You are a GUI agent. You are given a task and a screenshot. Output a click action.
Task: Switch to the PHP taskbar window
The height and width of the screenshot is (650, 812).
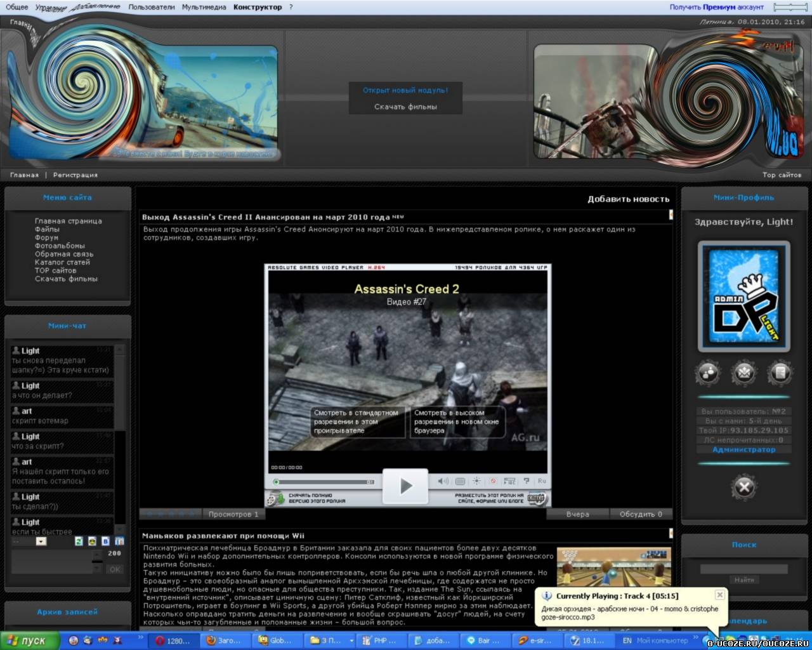tap(381, 640)
